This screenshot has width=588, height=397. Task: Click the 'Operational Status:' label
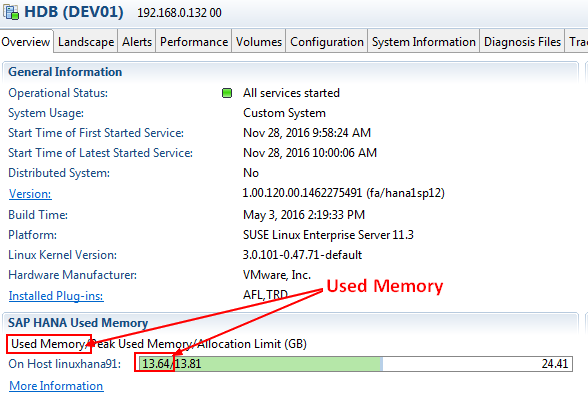tap(58, 93)
